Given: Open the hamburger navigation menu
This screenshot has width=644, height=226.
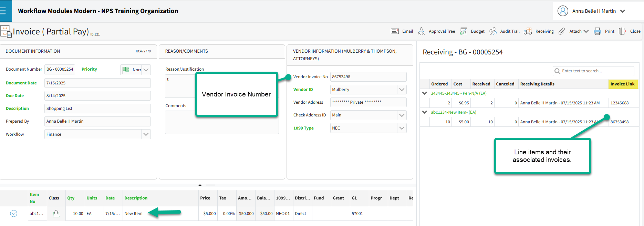Looking at the screenshot, I should [3, 11].
